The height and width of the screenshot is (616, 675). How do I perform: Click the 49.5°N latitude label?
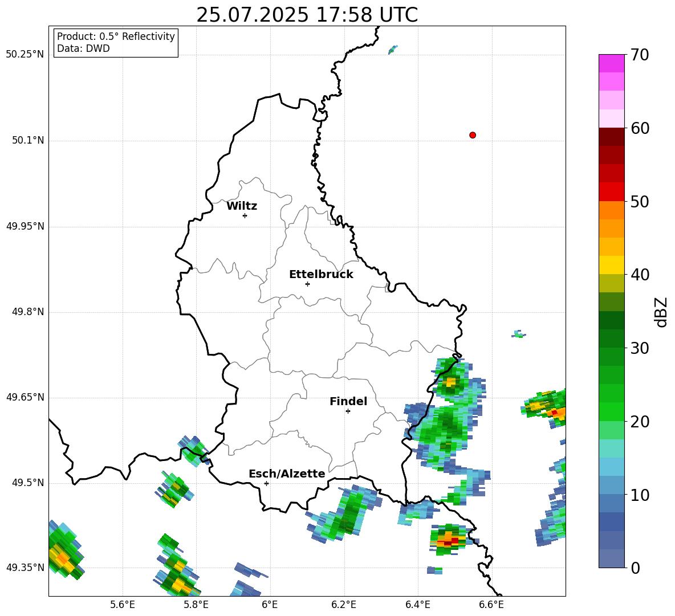pos(27,483)
